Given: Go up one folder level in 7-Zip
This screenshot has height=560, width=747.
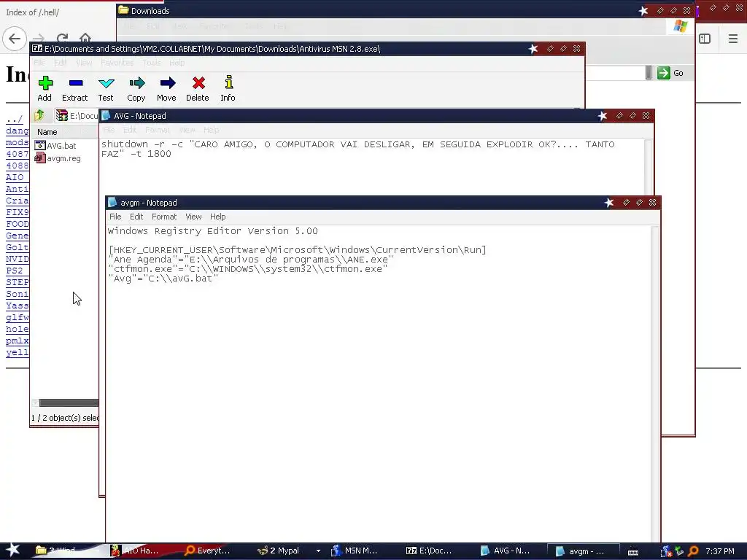Looking at the screenshot, I should pos(39,115).
